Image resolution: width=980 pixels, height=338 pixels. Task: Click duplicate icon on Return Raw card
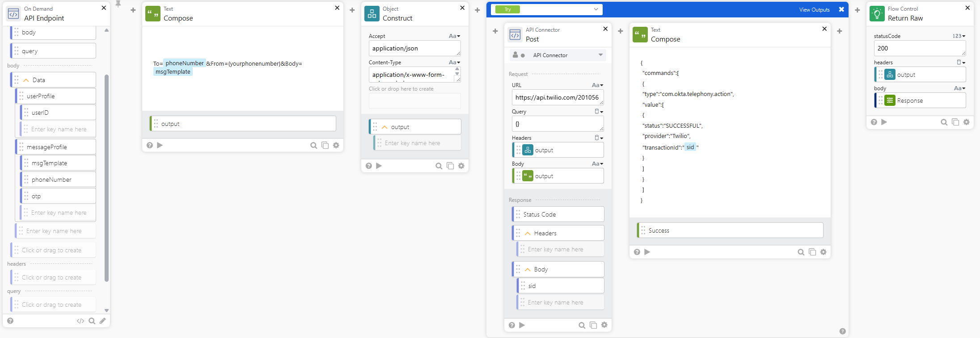[955, 122]
